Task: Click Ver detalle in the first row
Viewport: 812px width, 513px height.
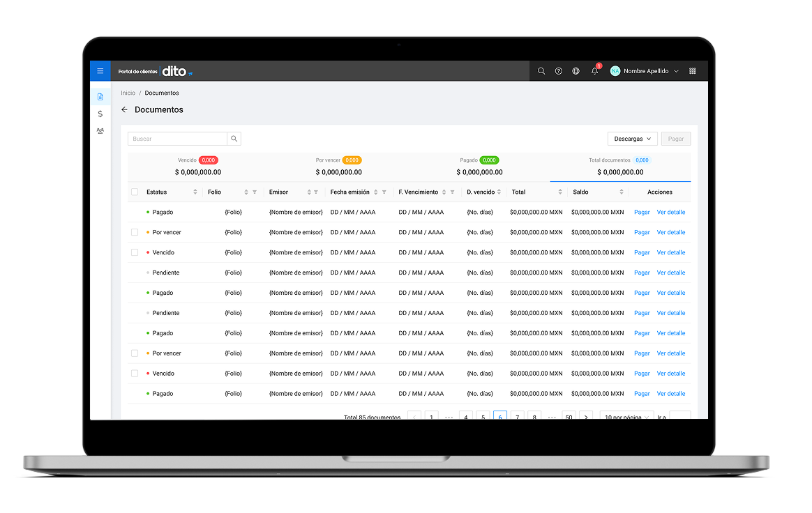Action: [x=670, y=213]
